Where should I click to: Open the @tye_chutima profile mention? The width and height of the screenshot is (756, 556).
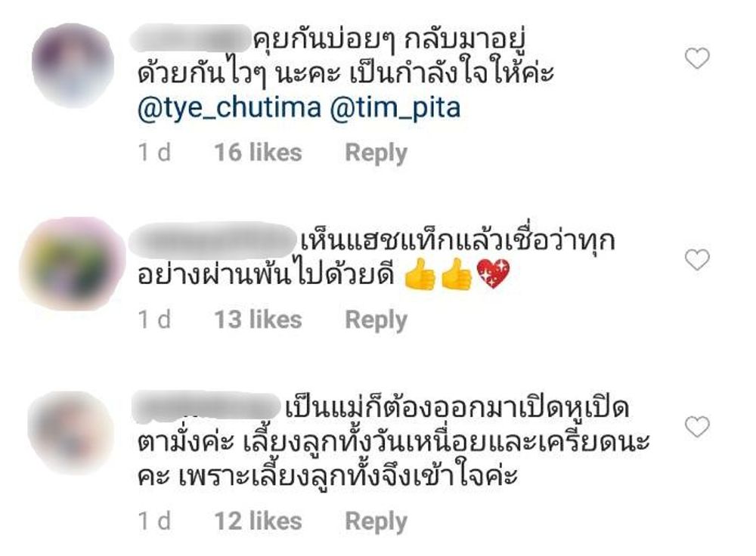229,109
